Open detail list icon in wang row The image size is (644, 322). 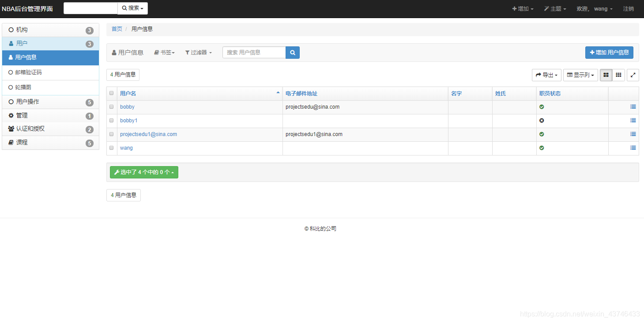click(633, 148)
